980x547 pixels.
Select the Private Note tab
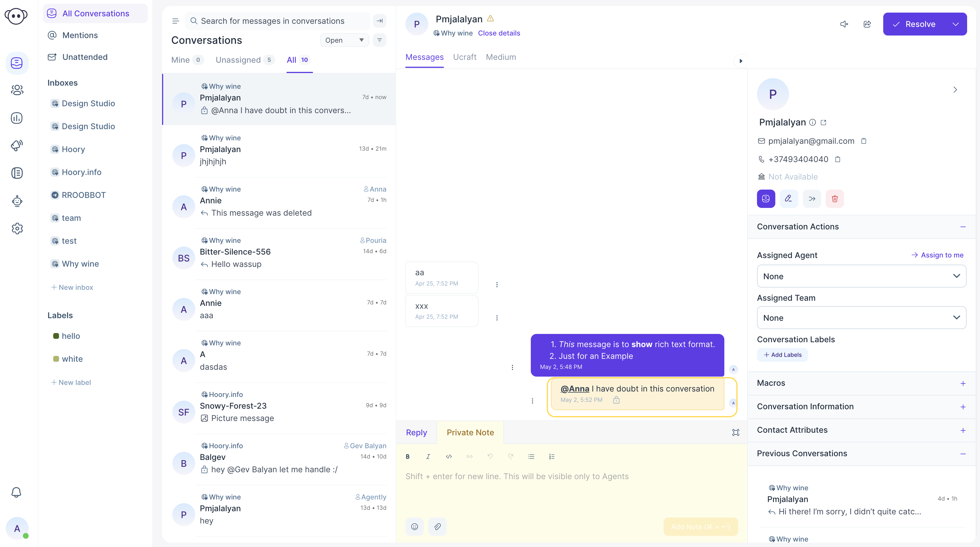pyautogui.click(x=470, y=432)
